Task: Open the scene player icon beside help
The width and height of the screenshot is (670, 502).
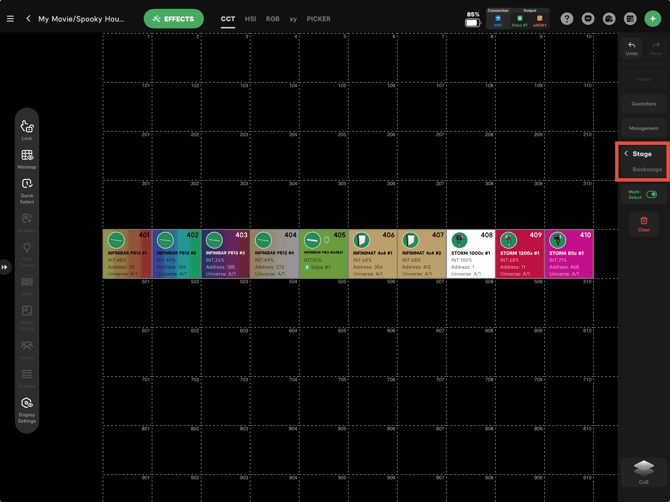Action: click(609, 19)
